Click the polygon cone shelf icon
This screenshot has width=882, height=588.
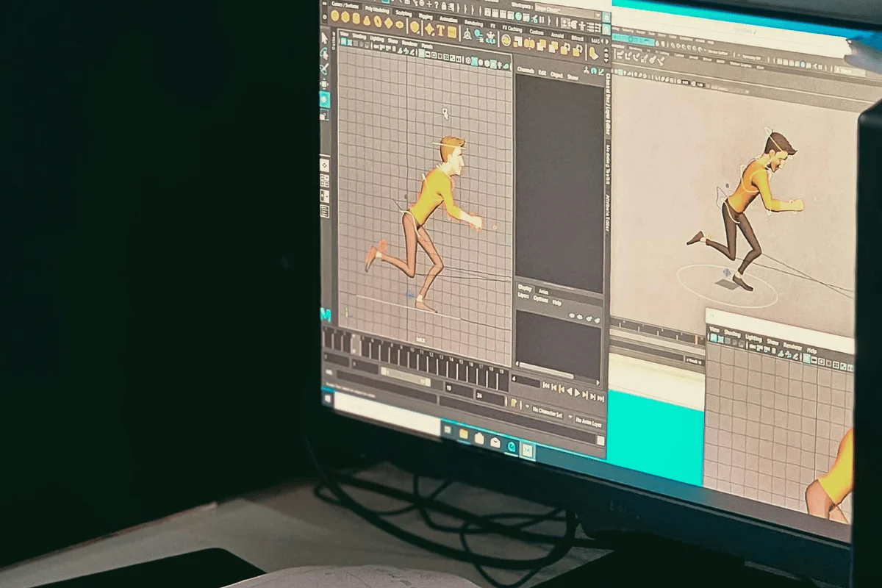click(x=367, y=21)
